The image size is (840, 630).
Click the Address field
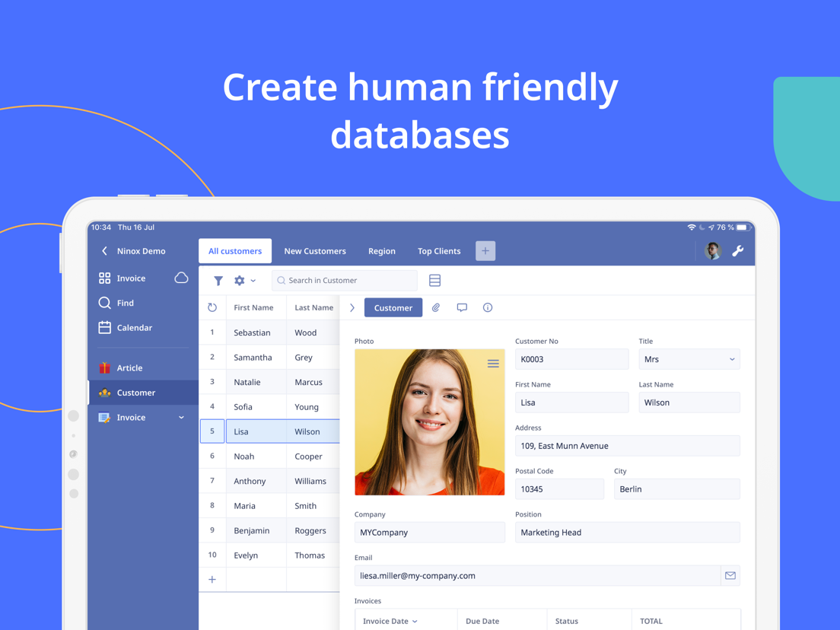pos(627,446)
